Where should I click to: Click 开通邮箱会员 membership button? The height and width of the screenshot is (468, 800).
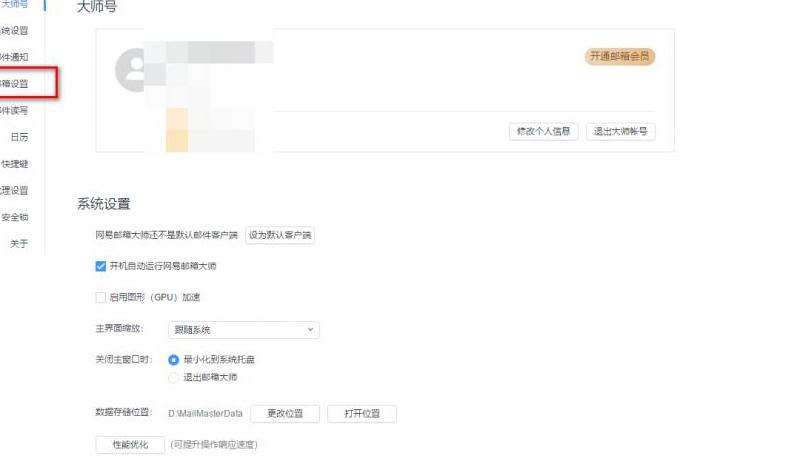pos(619,56)
